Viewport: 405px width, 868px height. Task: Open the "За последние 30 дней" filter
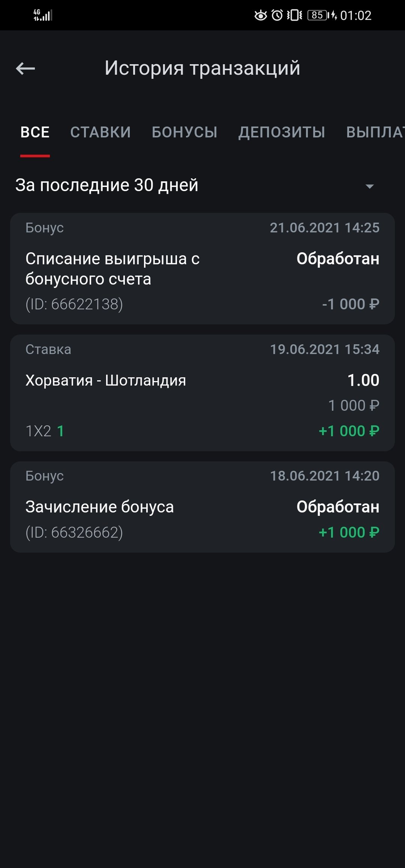pyautogui.click(x=107, y=185)
